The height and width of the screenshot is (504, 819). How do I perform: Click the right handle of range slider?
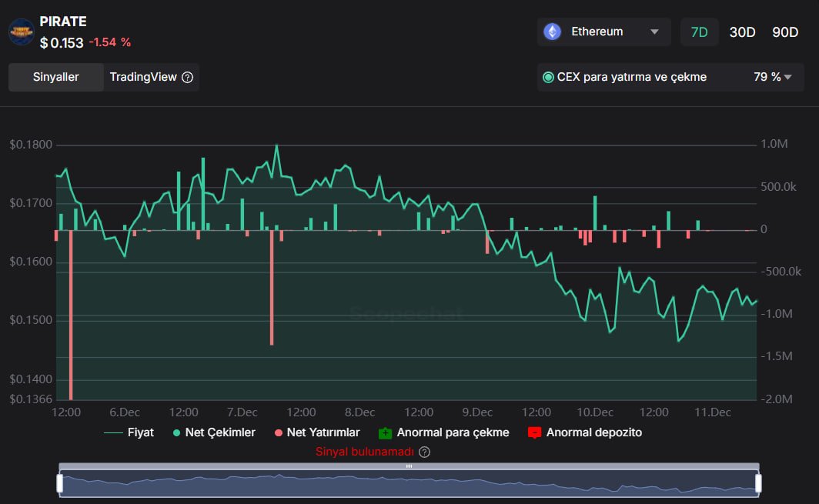coord(758,484)
